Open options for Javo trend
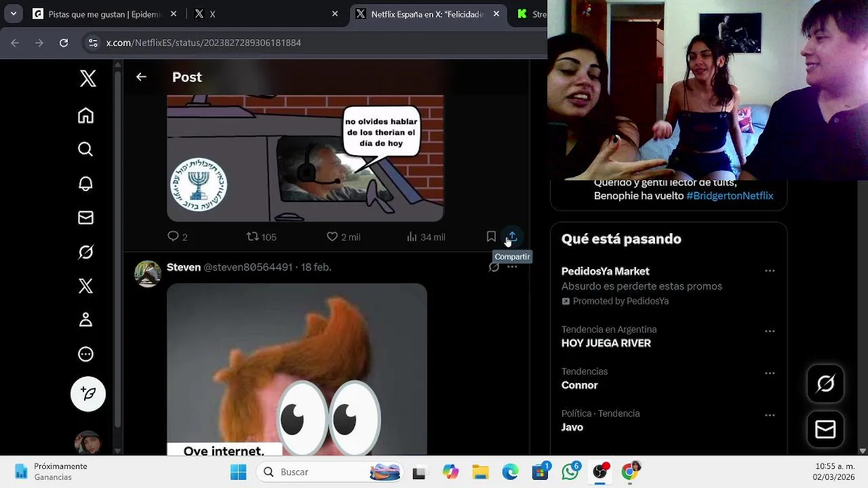The width and height of the screenshot is (868, 488). tap(770, 415)
